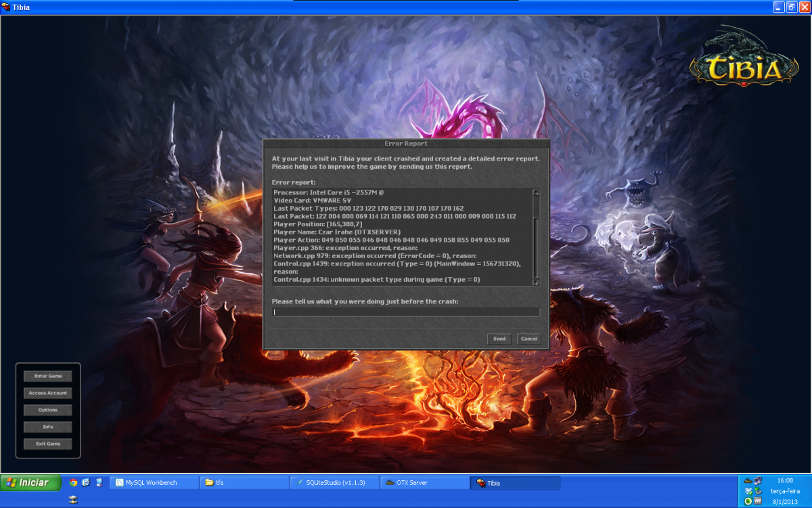812x508 pixels.
Task: Click the Tibia taskbar button
Action: pos(515,483)
